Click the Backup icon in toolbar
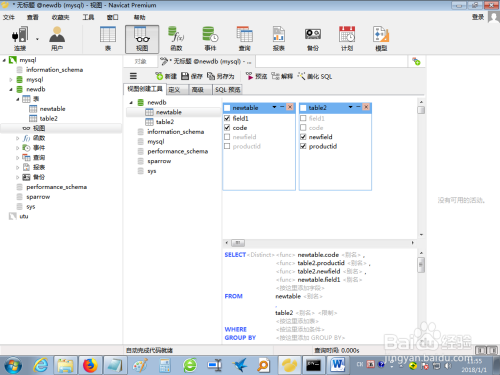The height and width of the screenshot is (375, 500). pyautogui.click(x=313, y=39)
